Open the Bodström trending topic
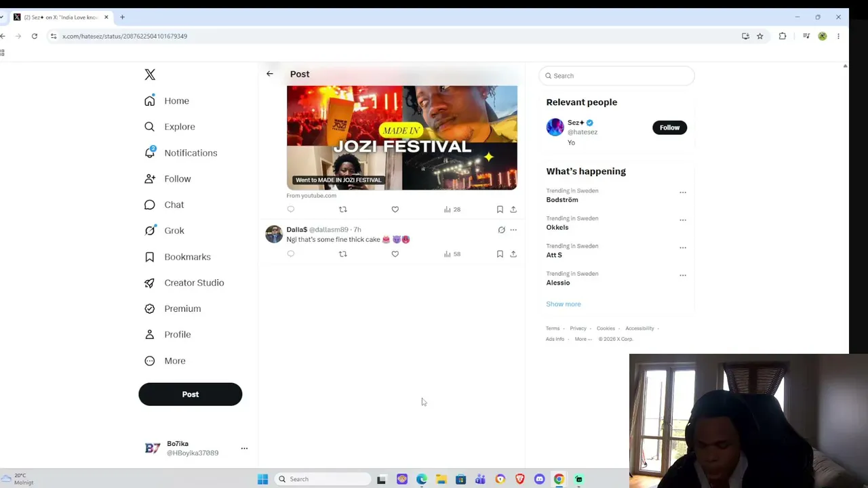 coord(562,200)
